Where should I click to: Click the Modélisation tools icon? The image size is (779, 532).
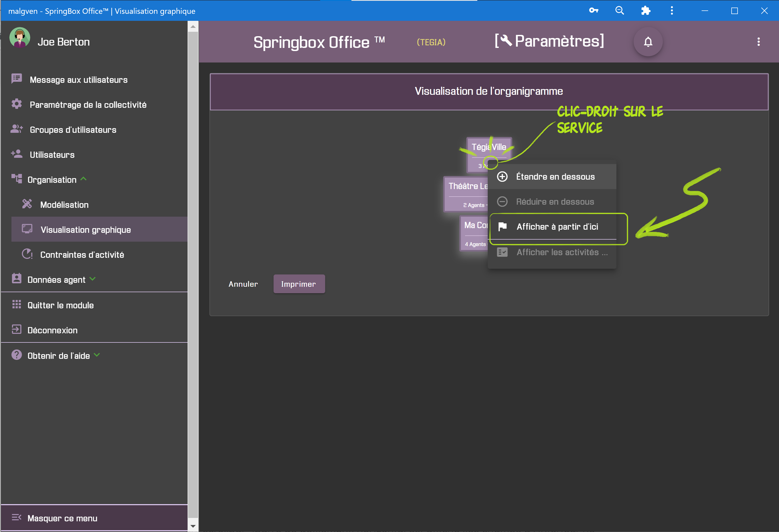(27, 204)
